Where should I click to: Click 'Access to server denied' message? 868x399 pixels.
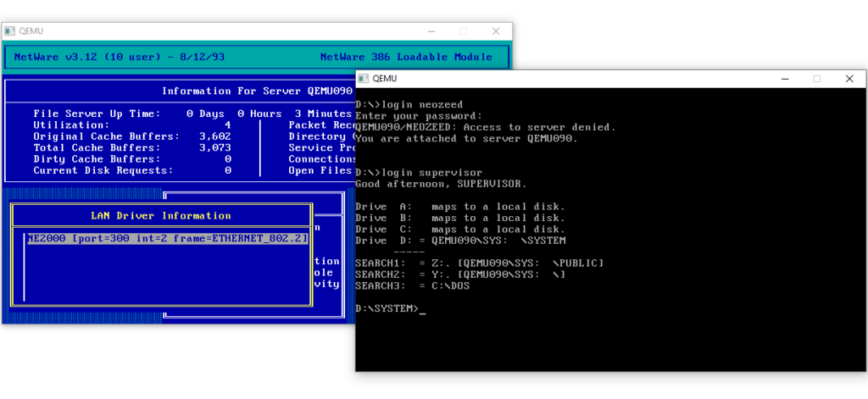coord(486,127)
